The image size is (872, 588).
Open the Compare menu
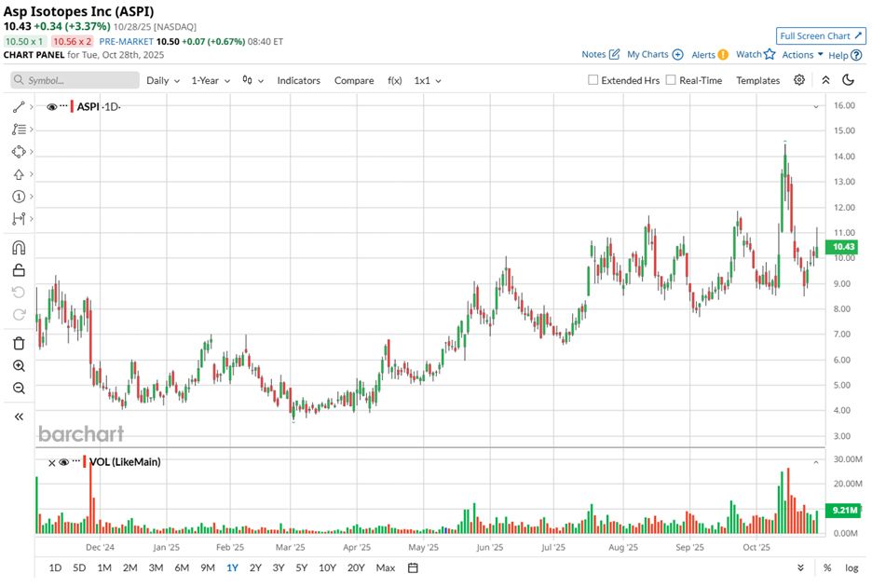pyautogui.click(x=354, y=80)
